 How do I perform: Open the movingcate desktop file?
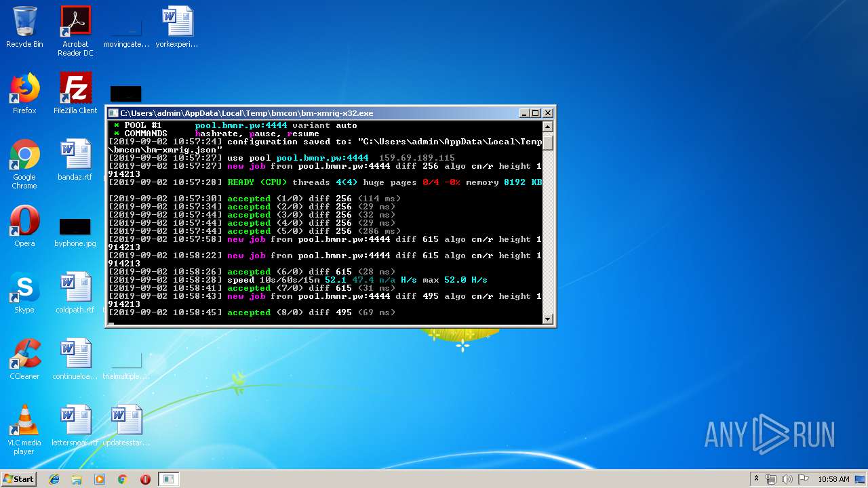126,31
